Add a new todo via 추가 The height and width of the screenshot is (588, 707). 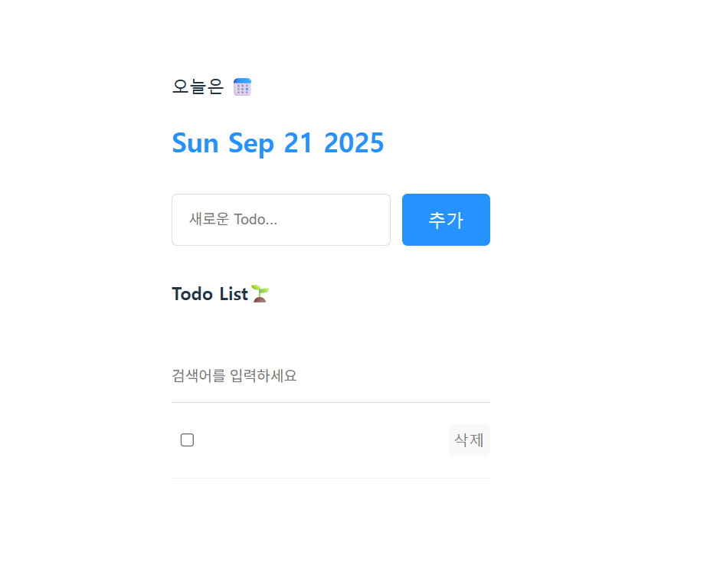coord(446,220)
